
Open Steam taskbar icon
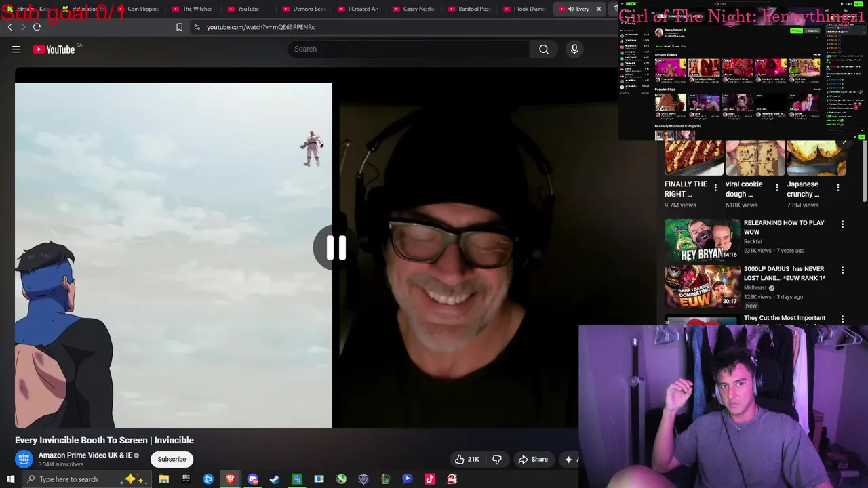pyautogui.click(x=275, y=479)
